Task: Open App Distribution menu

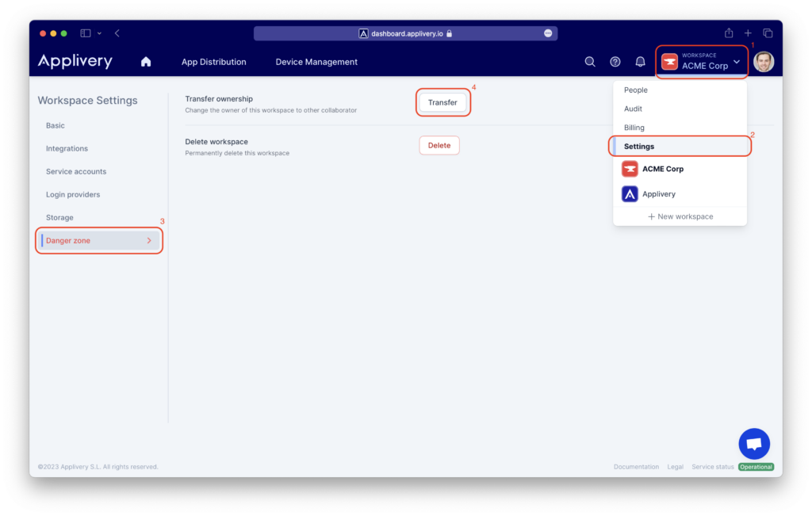Action: pos(214,62)
